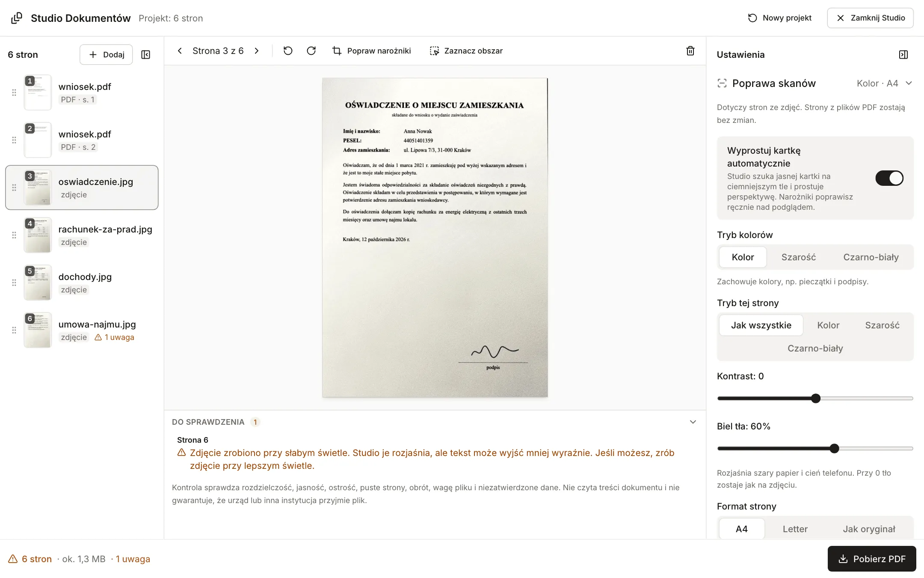This screenshot has height=578, width=924.
Task: Open umowa-najmu.jpg page thumbnail
Action: click(38, 330)
